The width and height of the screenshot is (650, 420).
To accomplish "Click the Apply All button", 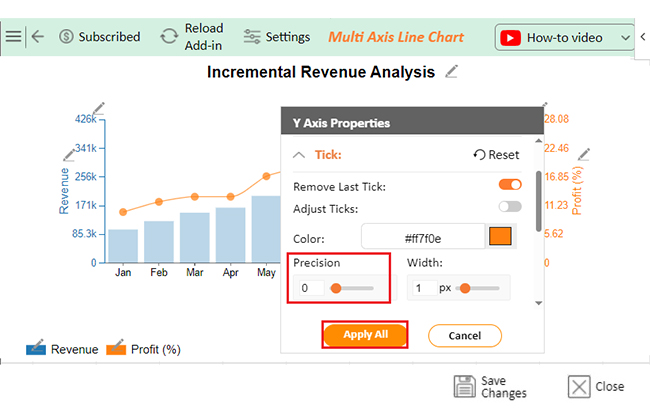I will coord(365,334).
